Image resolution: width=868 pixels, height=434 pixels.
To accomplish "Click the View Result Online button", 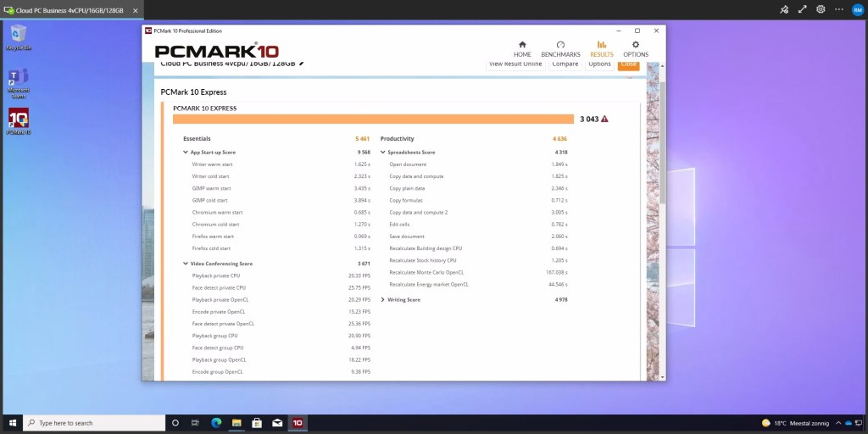I will [x=515, y=64].
